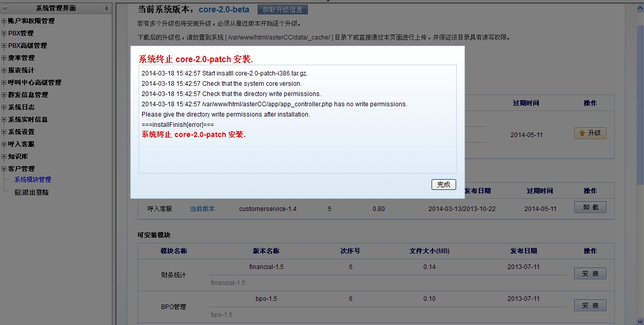Expand the 账户和权限管理 tree node

point(4,21)
